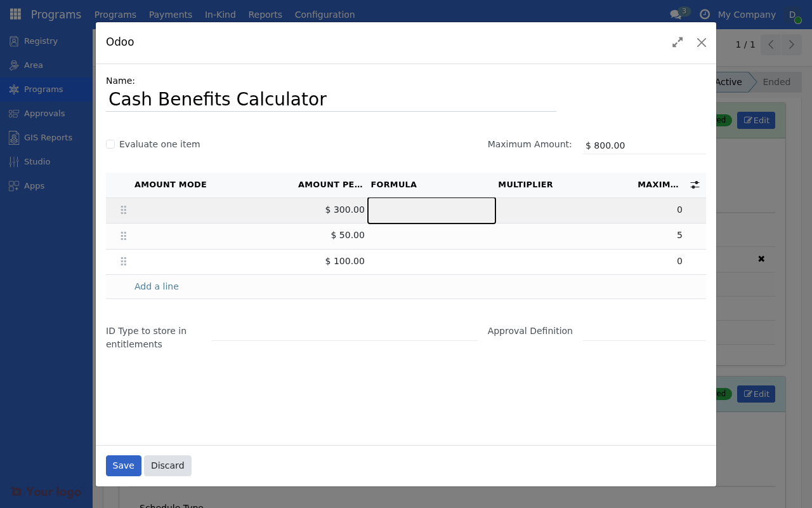Open the optional columns selector in table header
The width and height of the screenshot is (812, 508).
695,185
